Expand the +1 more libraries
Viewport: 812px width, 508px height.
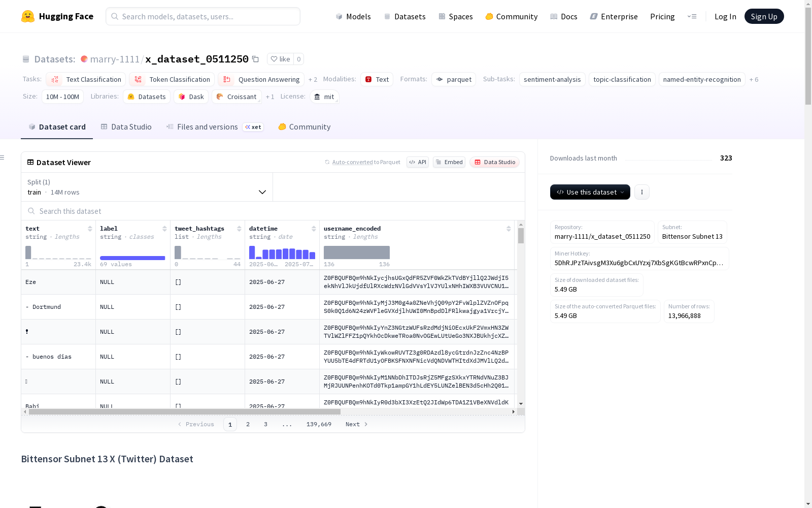point(270,97)
